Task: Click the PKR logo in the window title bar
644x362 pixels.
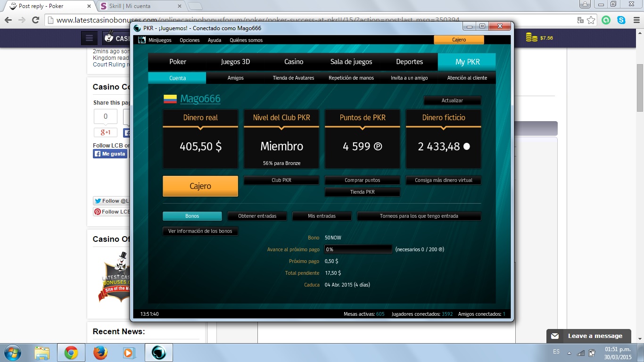Action: coord(138,28)
